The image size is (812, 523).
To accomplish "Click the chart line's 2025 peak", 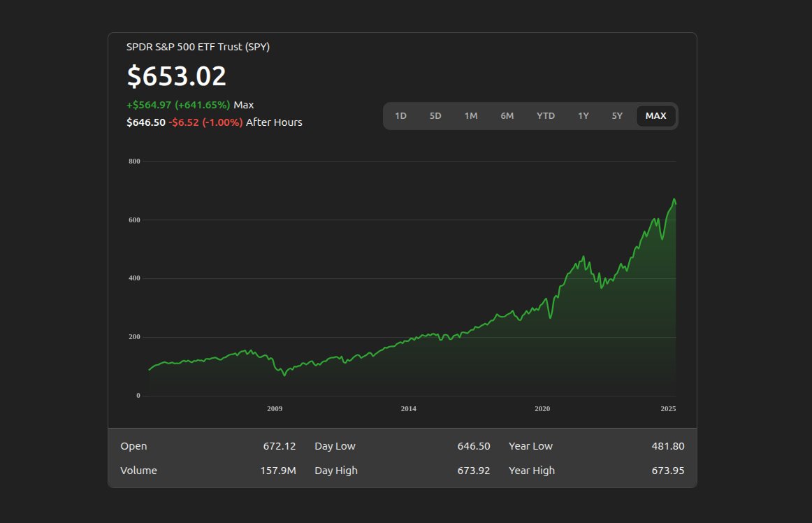I will pyautogui.click(x=674, y=199).
